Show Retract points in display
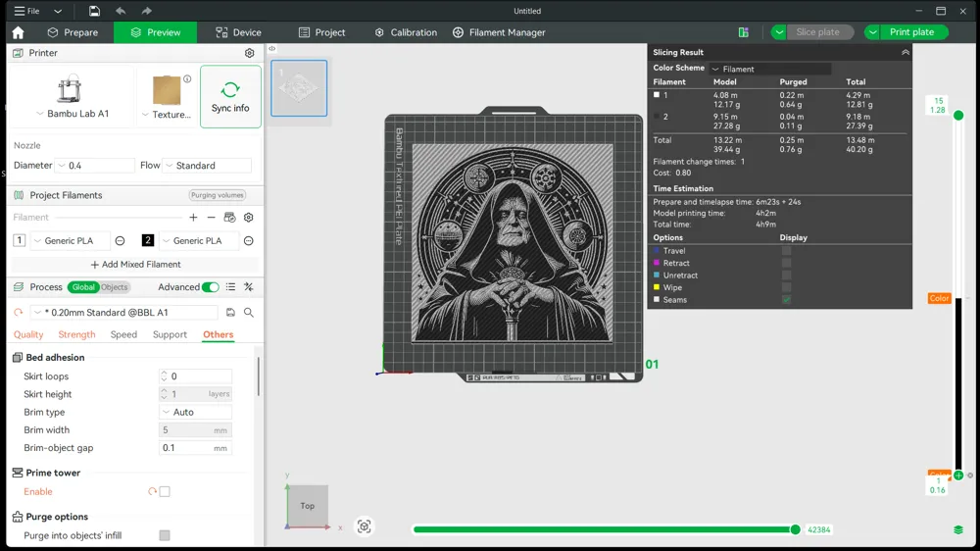The width and height of the screenshot is (980, 551). pyautogui.click(x=786, y=264)
